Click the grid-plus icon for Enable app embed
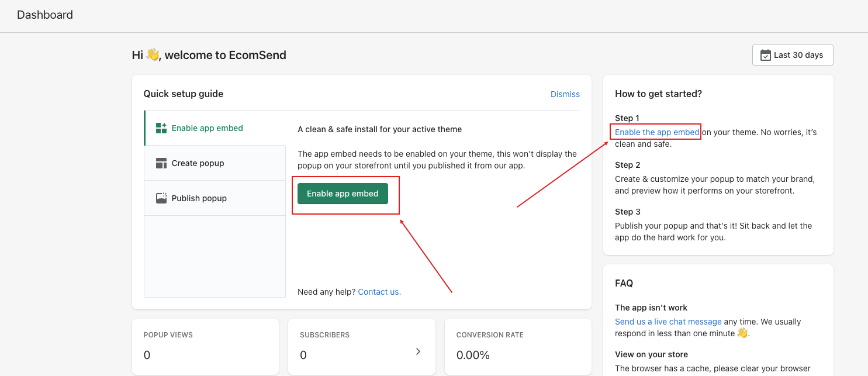 161,128
